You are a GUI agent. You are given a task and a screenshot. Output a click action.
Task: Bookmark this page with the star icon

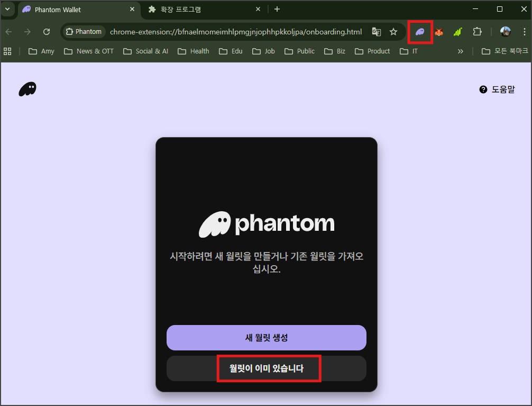393,32
